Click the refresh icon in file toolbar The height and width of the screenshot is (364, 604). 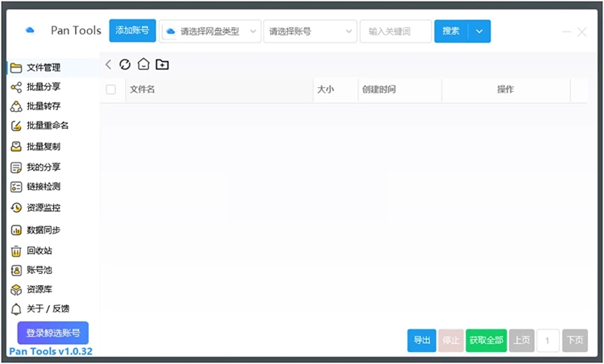click(x=125, y=64)
